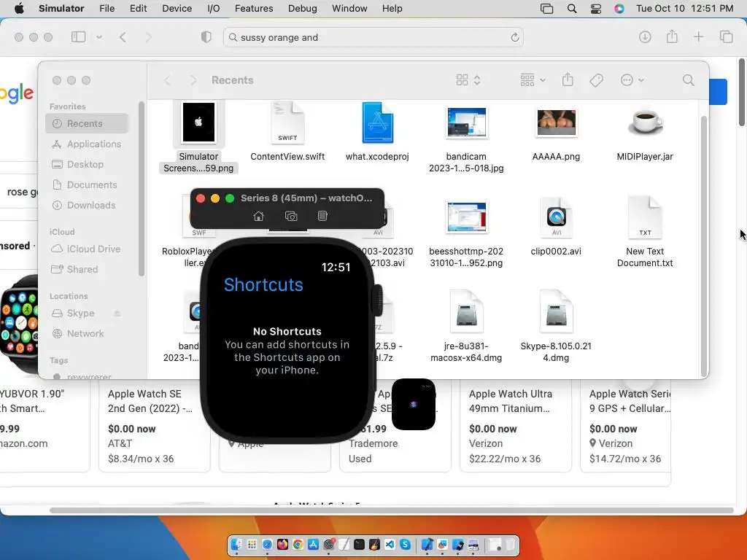Click Safari address bar with 'sussy orange and'
The image size is (747, 560).
click(x=373, y=38)
